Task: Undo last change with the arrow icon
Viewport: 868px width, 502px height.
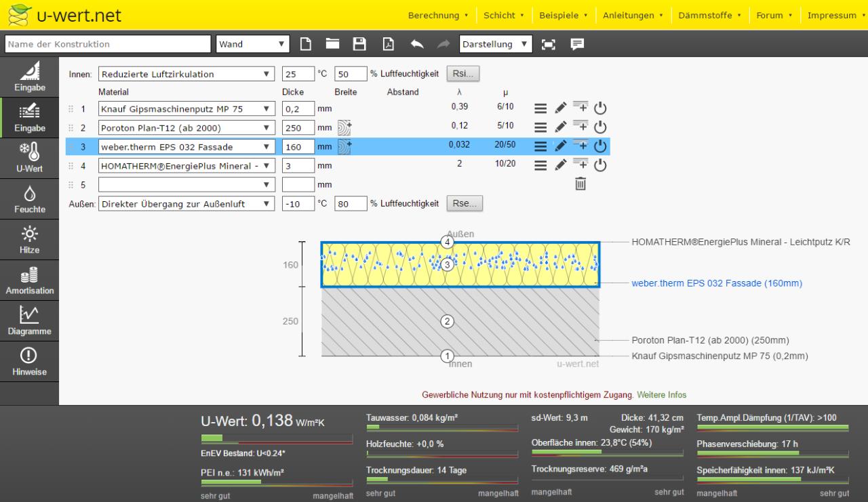Action: point(417,44)
